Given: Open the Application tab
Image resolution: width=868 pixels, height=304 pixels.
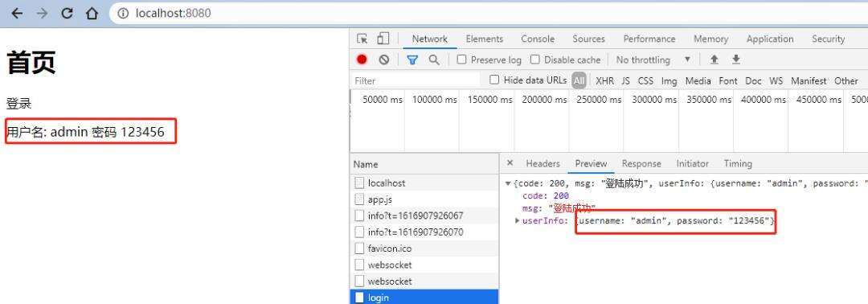Looking at the screenshot, I should click(769, 39).
